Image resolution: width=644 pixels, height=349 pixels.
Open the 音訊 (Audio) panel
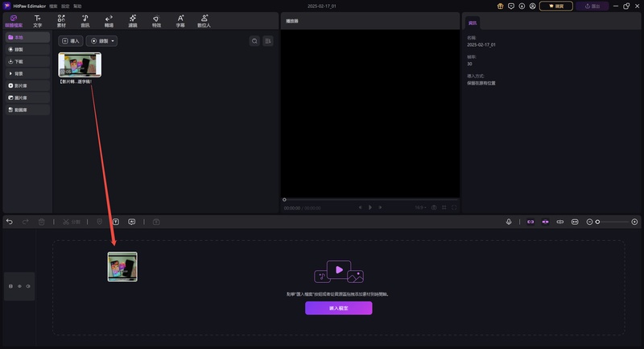pyautogui.click(x=85, y=20)
